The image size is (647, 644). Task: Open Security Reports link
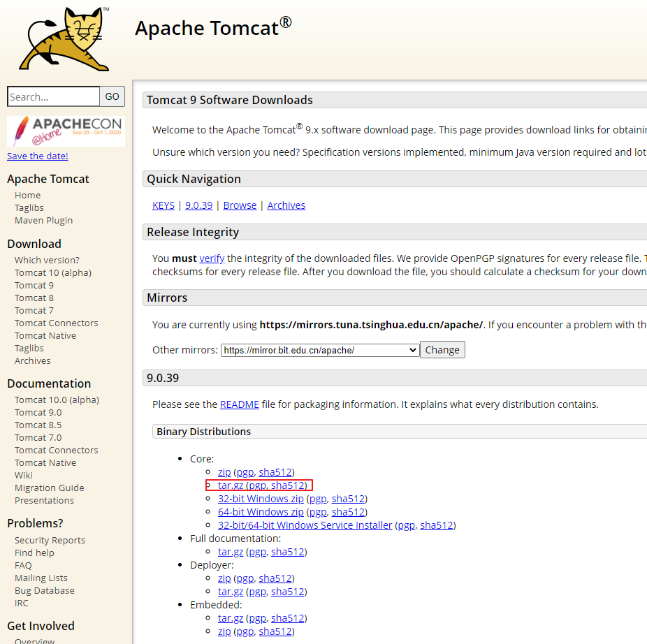pos(50,540)
